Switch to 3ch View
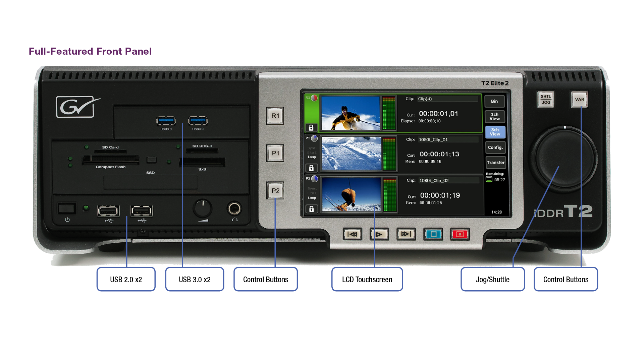The width and height of the screenshot is (644, 362). point(495,132)
